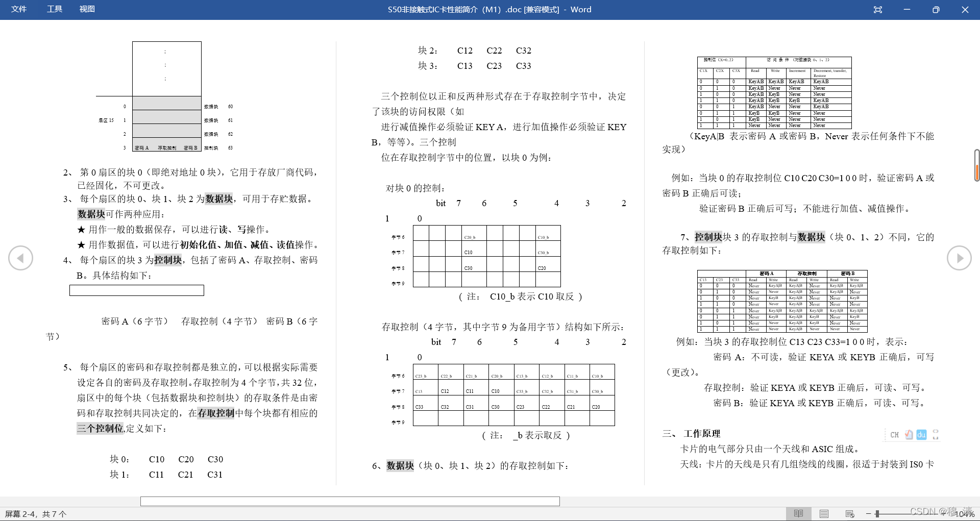Click the 屏幕 2-4, 共 7 个 status indicator
Screen dimensions: 980x521
tap(36, 514)
